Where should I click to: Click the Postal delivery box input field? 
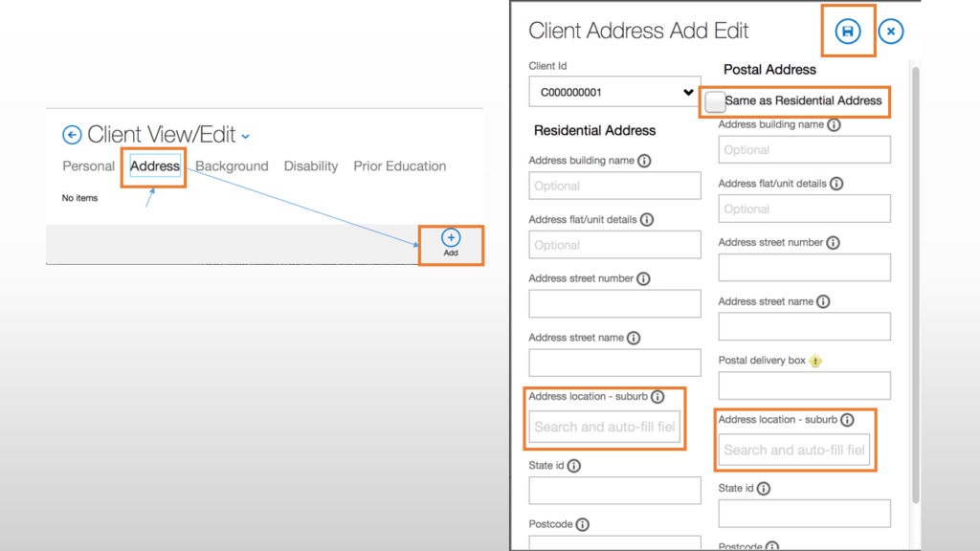click(x=804, y=386)
